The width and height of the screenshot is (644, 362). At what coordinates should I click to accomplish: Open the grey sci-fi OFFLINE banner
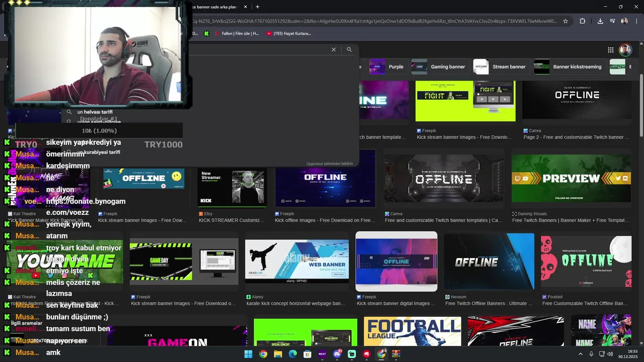point(443,178)
